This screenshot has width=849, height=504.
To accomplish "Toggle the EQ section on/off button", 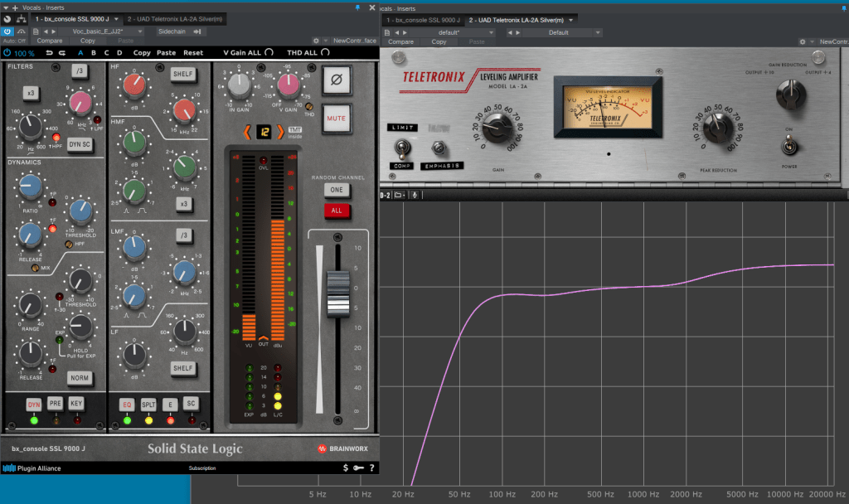I will [x=127, y=405].
